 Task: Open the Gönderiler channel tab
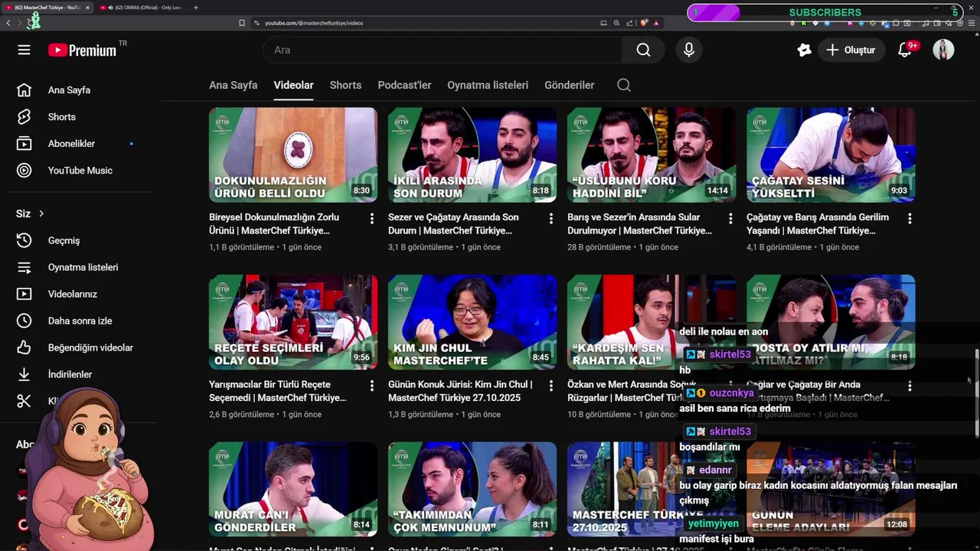pos(569,85)
